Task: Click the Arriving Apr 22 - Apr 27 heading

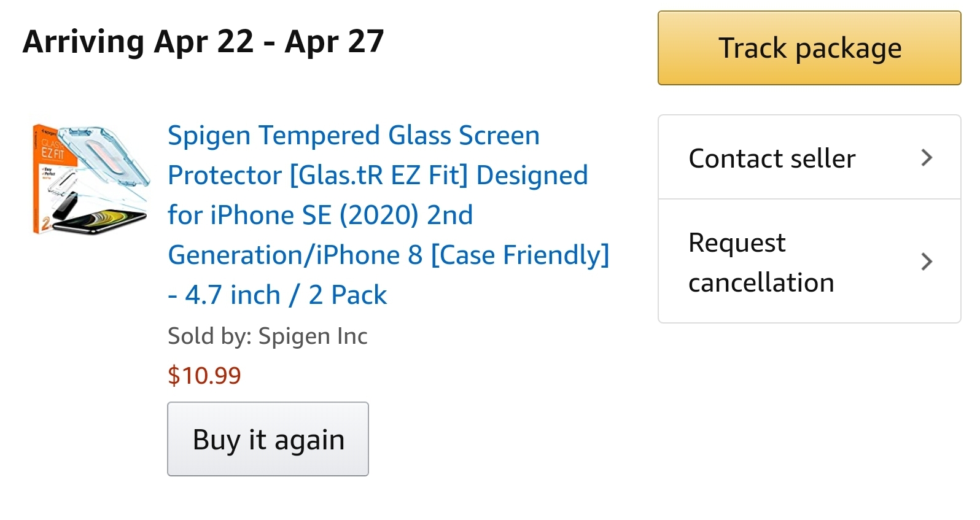Action: (203, 42)
